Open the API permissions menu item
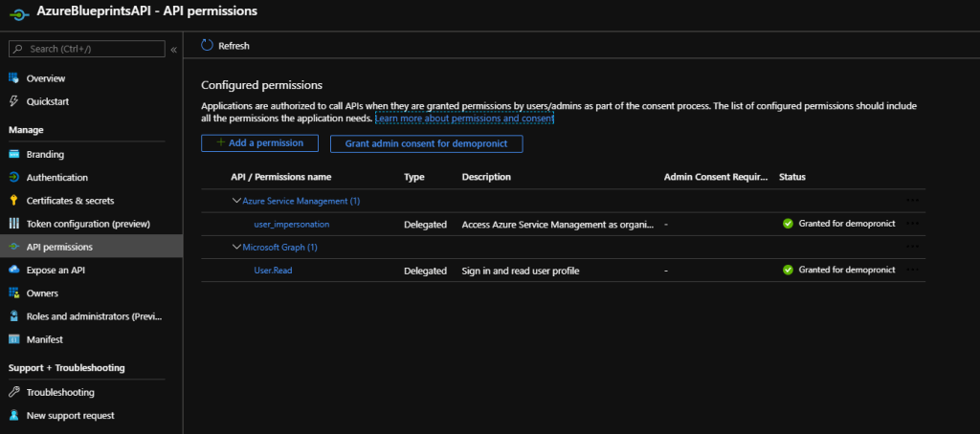The image size is (980, 434). [59, 247]
